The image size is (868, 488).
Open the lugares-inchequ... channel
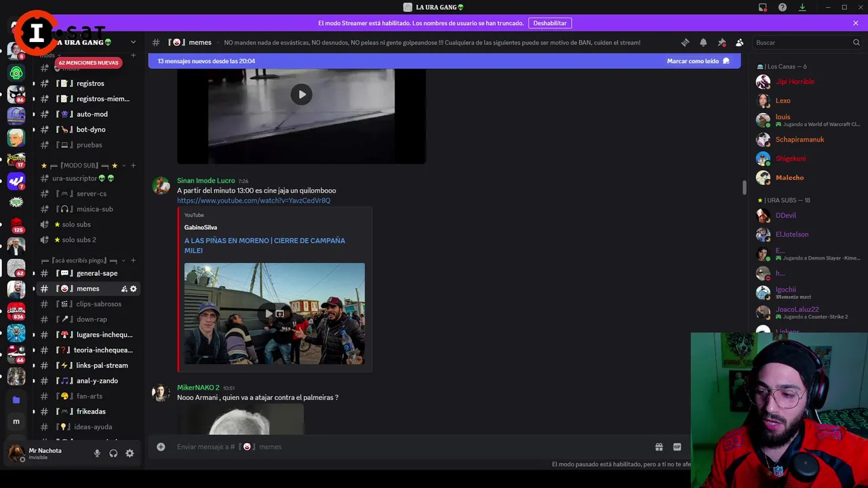pyautogui.click(x=88, y=335)
